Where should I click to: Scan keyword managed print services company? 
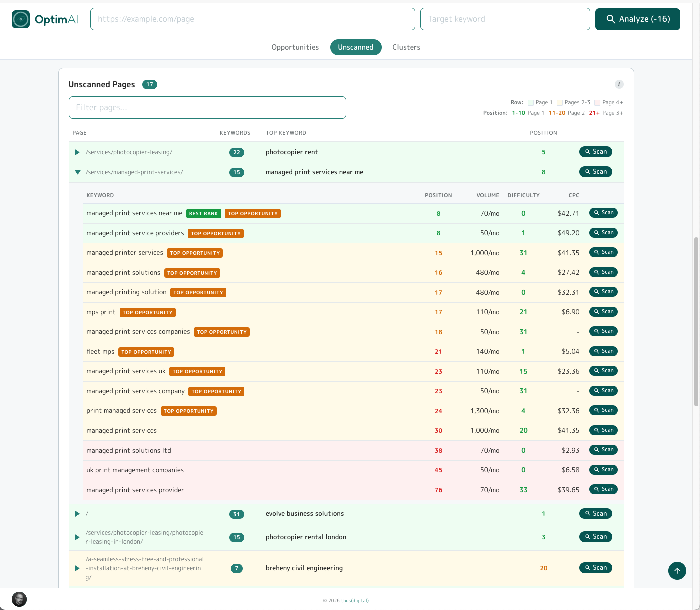603,391
